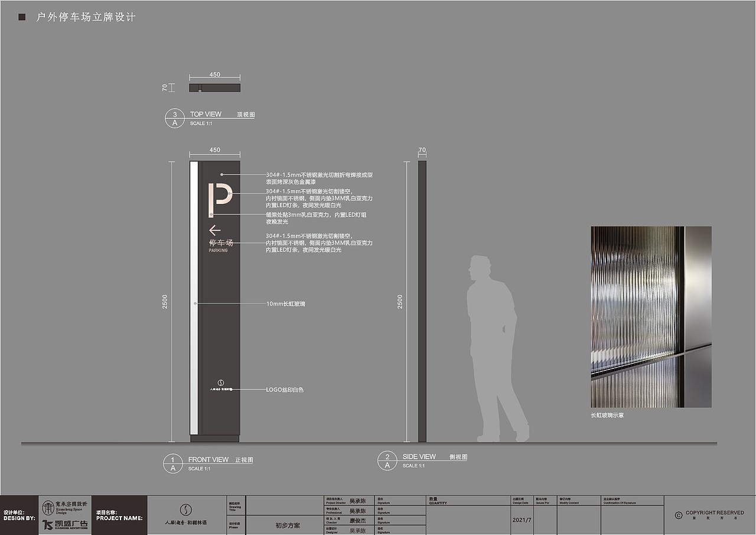
Task: Click the SCALE 1:1 text under SIDE VIEW
Action: [413, 466]
